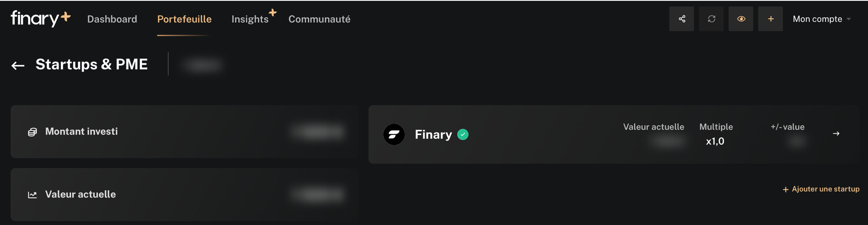Expand the Mon compte dropdown
This screenshot has width=868, height=225.
[x=822, y=19]
